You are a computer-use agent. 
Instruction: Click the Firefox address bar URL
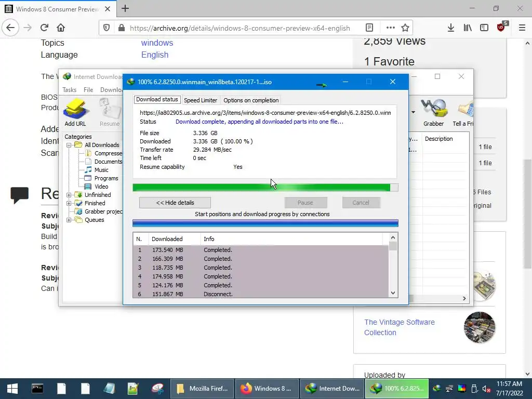click(x=240, y=28)
